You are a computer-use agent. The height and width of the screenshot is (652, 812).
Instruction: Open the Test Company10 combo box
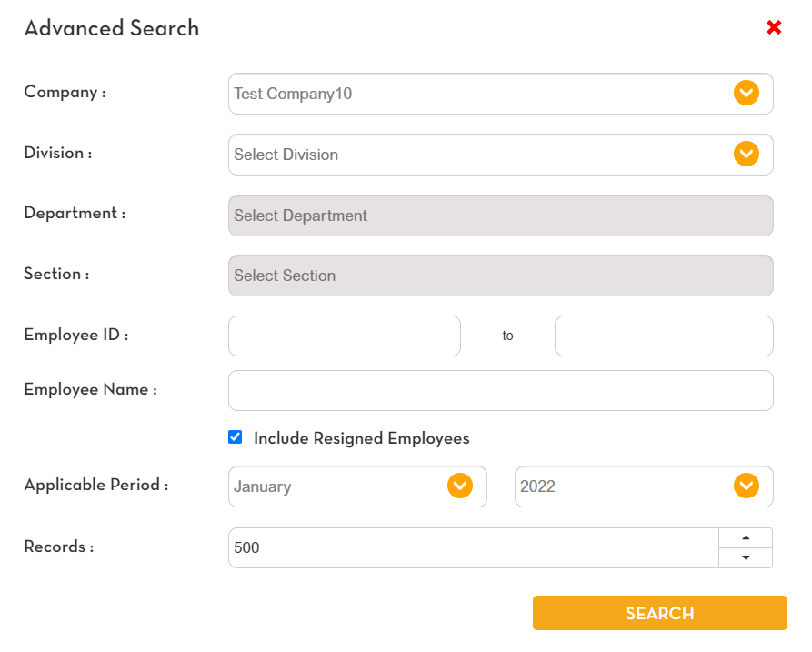pyautogui.click(x=501, y=94)
